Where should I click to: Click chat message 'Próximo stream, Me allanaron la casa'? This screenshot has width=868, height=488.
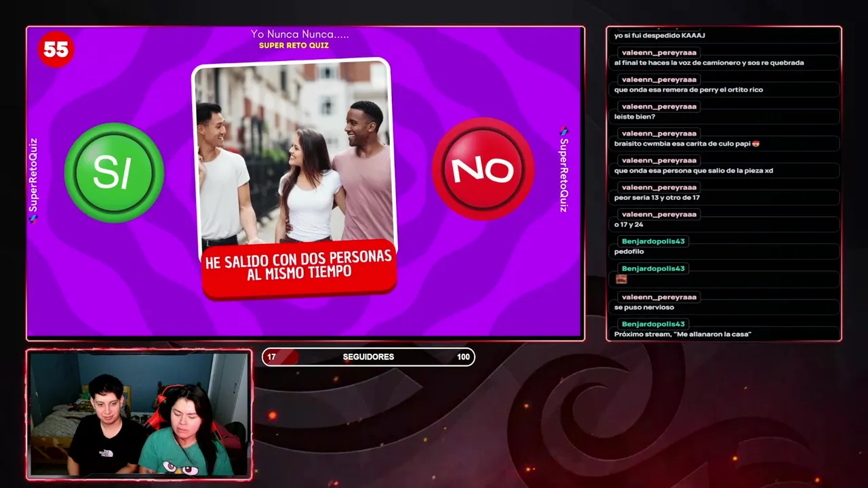tap(682, 334)
